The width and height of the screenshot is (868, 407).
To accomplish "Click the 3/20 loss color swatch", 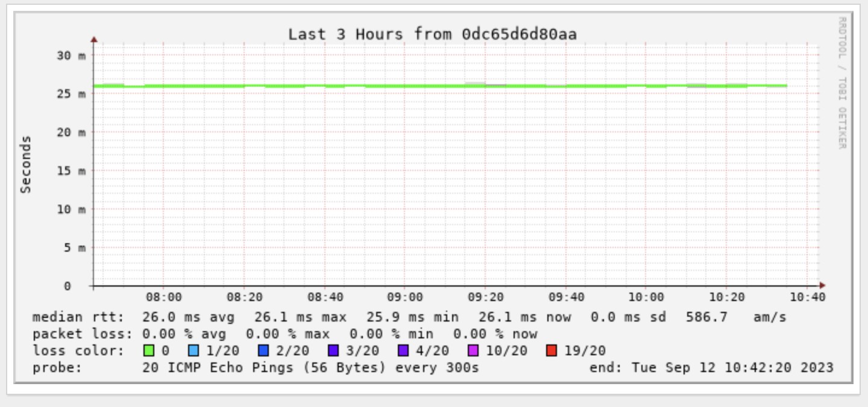I will coord(333,350).
